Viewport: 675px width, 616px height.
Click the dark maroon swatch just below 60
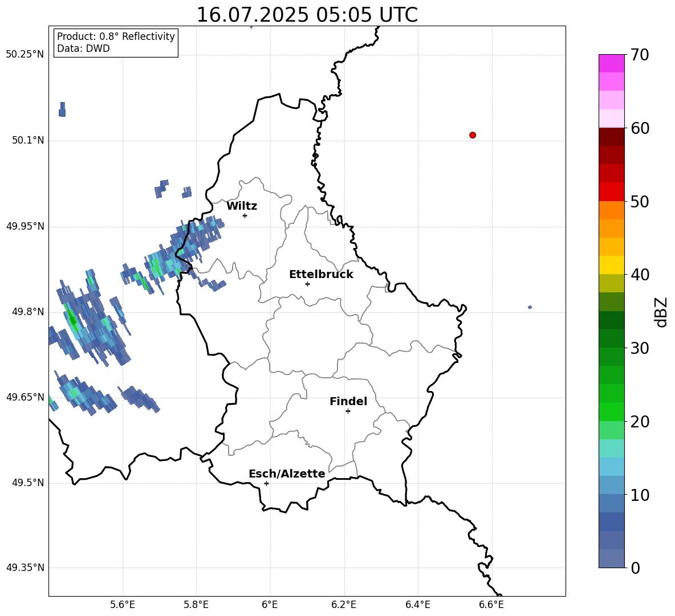pos(611,137)
